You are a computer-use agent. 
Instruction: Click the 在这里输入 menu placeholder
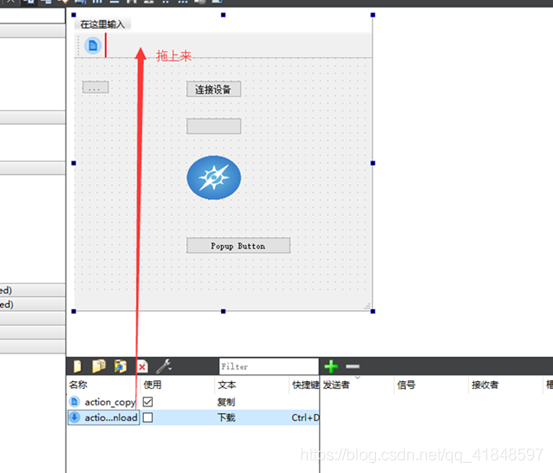click(x=103, y=24)
